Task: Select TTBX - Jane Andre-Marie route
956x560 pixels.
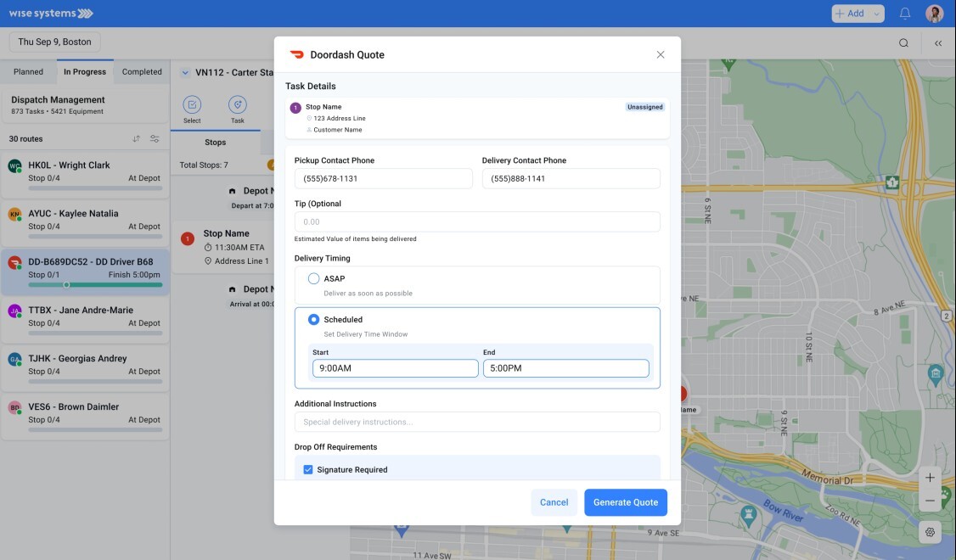Action: click(x=85, y=321)
